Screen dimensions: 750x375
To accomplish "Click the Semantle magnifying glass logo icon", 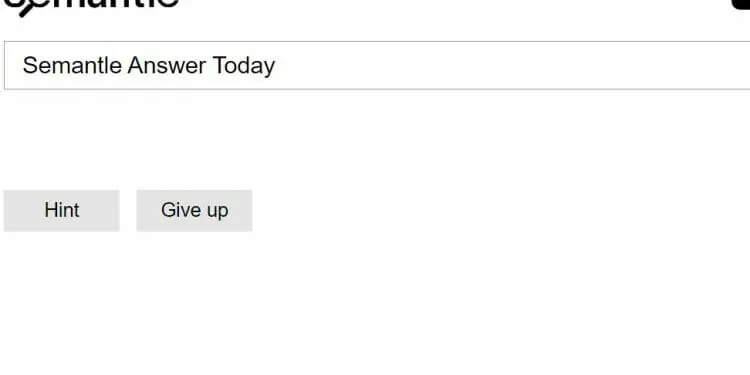I will tap(24, 6).
